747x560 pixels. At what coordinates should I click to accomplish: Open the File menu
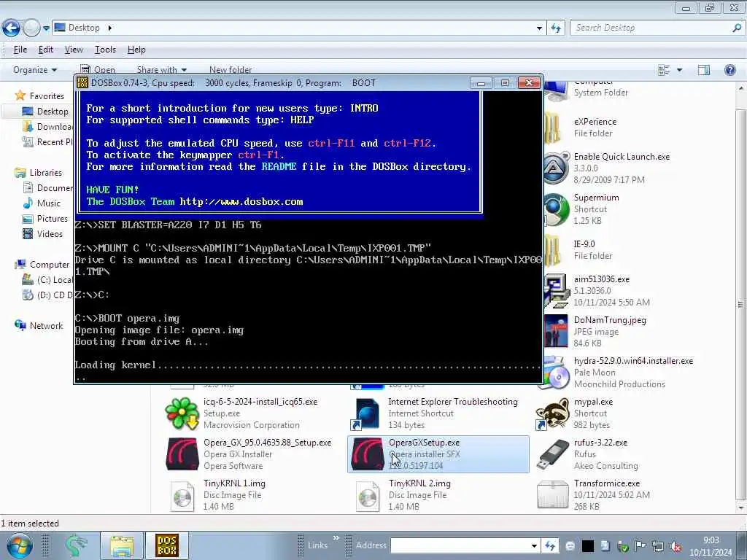[20, 50]
